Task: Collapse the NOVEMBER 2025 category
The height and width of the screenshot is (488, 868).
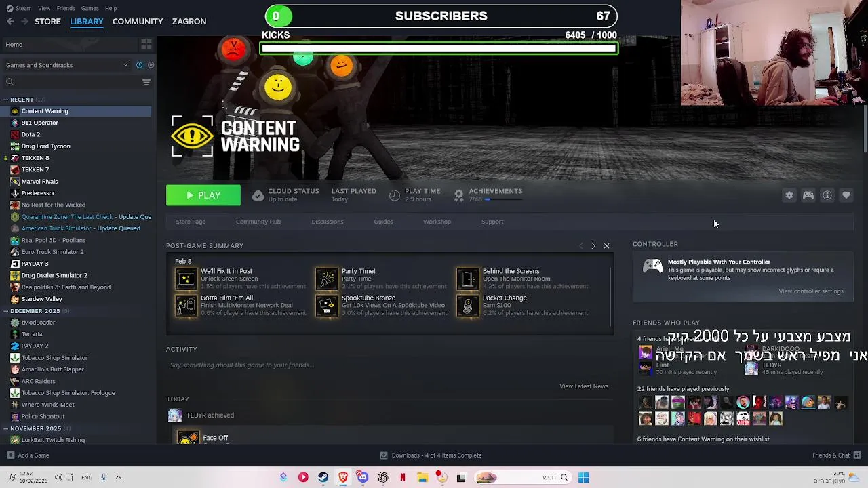Action: [x=5, y=428]
